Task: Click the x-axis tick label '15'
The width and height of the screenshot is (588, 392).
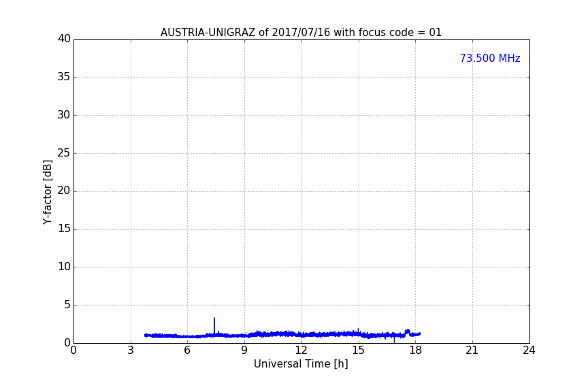Action: [x=358, y=350]
